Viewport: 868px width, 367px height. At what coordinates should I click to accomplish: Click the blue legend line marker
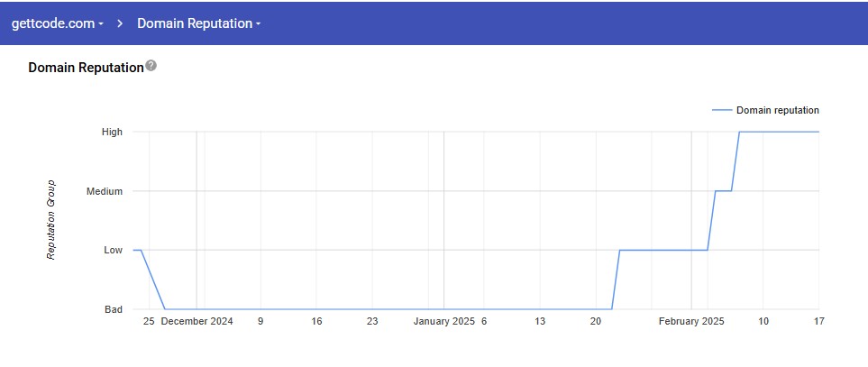tap(721, 110)
